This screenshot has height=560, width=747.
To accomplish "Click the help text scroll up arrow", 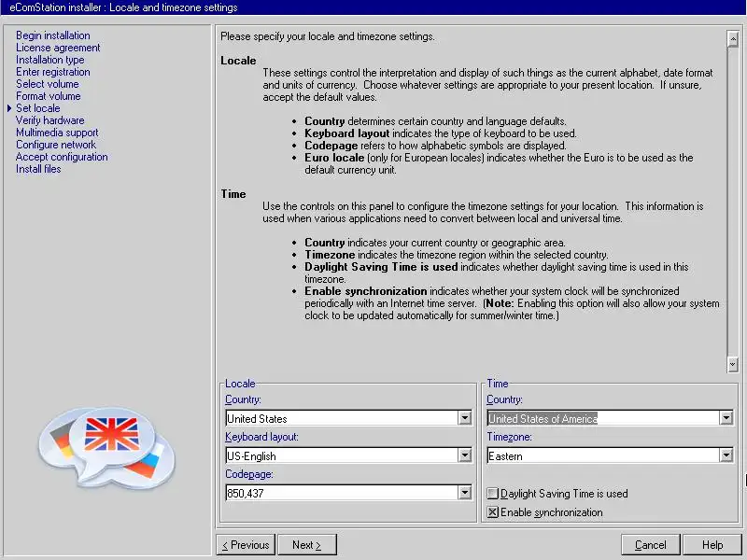I will (733, 38).
